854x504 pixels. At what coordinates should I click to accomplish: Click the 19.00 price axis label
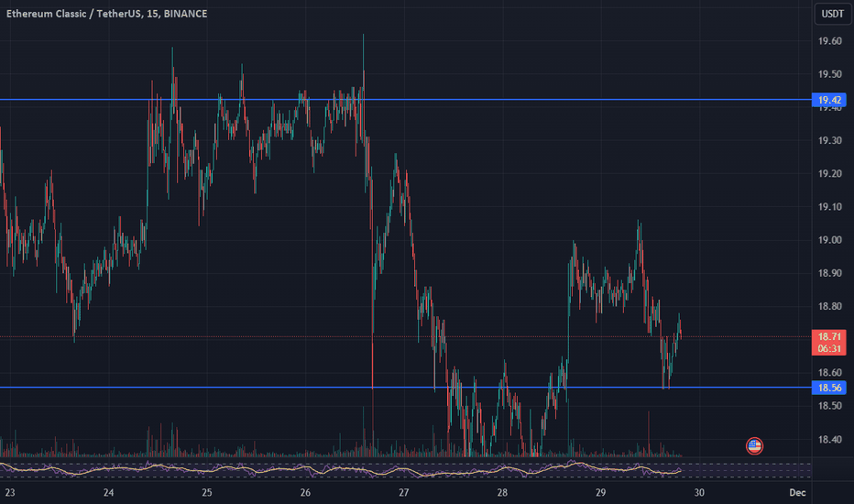(x=829, y=240)
